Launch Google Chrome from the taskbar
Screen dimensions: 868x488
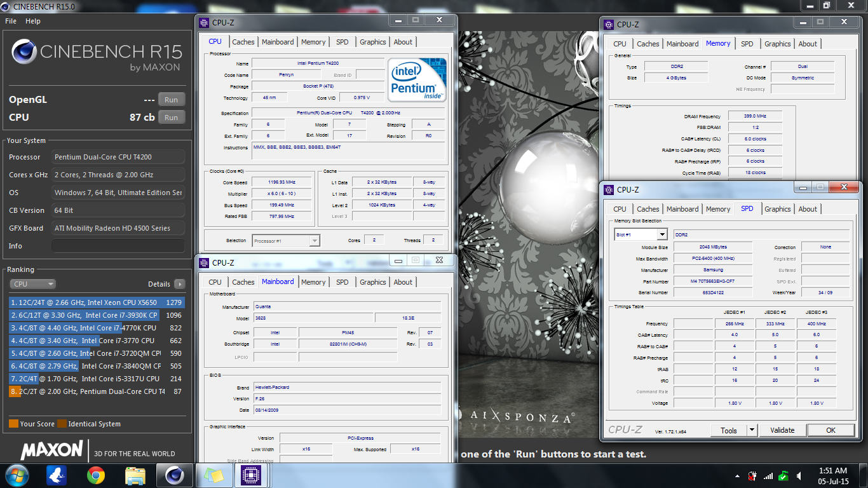click(x=96, y=475)
